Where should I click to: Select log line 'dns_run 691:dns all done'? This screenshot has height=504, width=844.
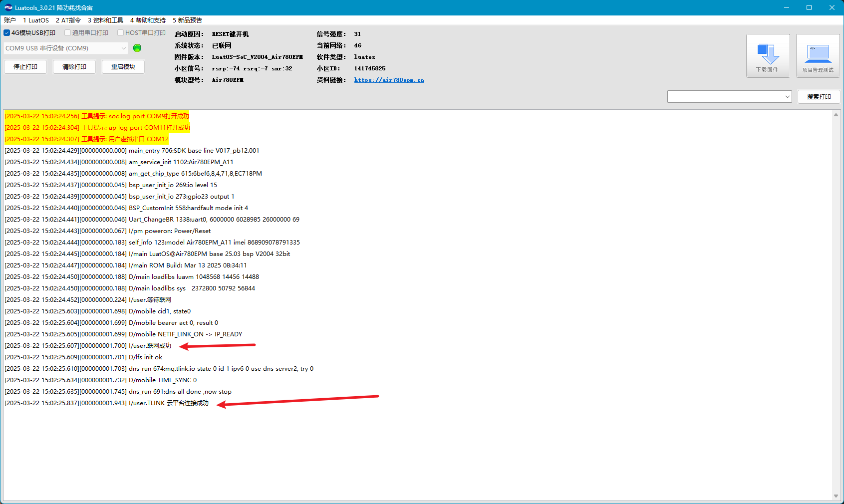pos(118,392)
